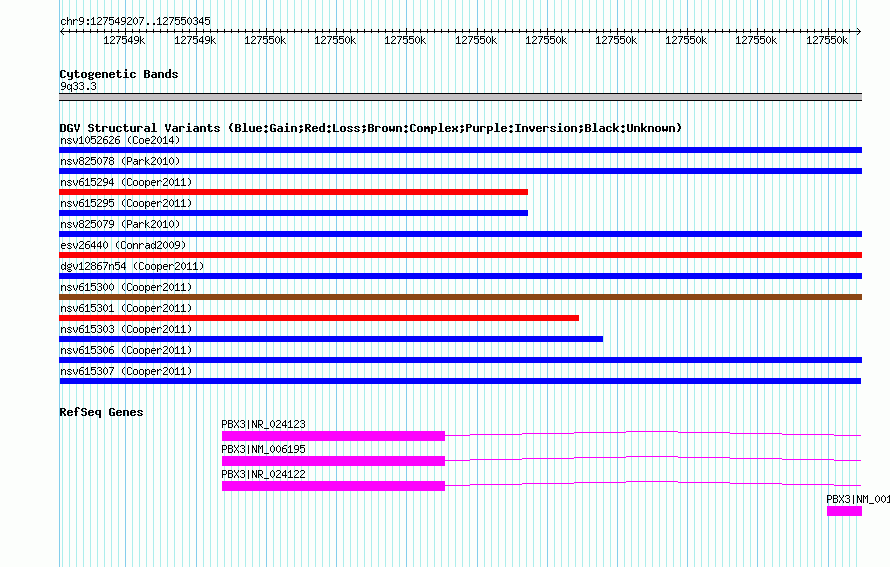The width and height of the screenshot is (890, 567).
Task: Click the PBX3|NR_024122 exon block
Action: pos(333,486)
